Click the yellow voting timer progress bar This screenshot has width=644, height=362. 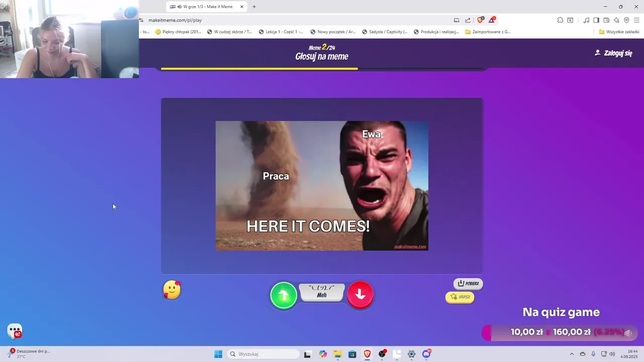pos(259,68)
